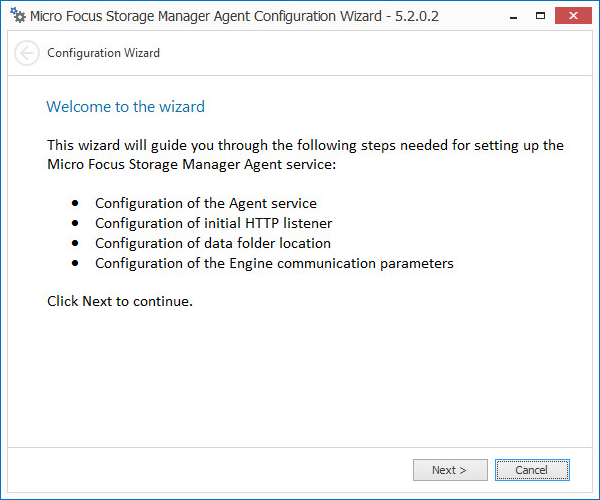Click the gear app icon in title bar
600x500 pixels.
coord(17,17)
